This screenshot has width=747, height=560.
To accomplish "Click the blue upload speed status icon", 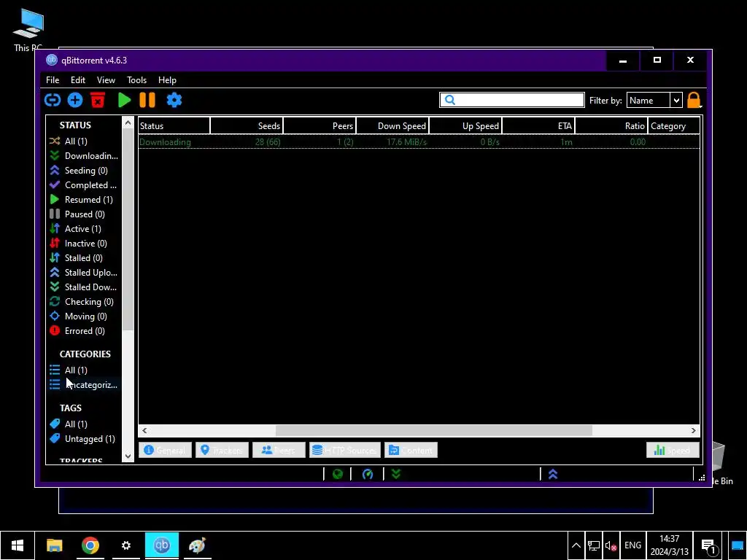I will tap(553, 474).
